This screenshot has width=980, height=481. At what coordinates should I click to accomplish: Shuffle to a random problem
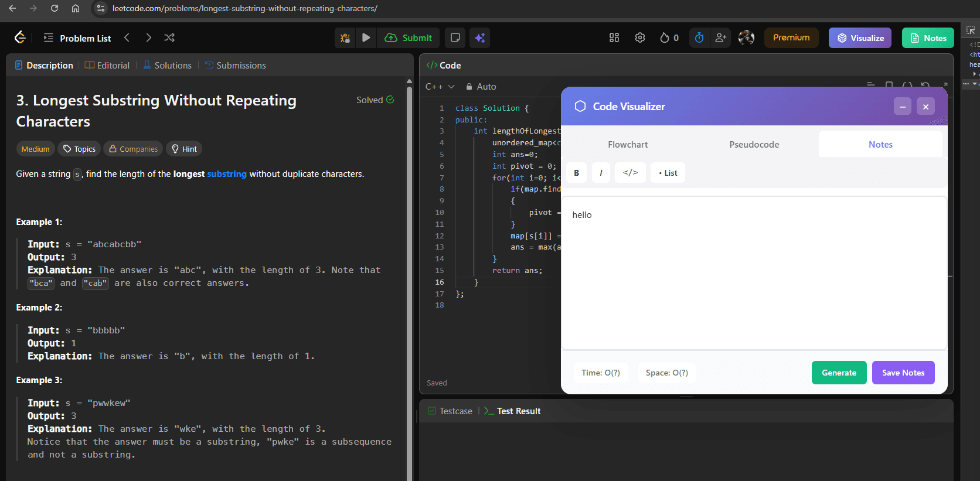click(169, 38)
